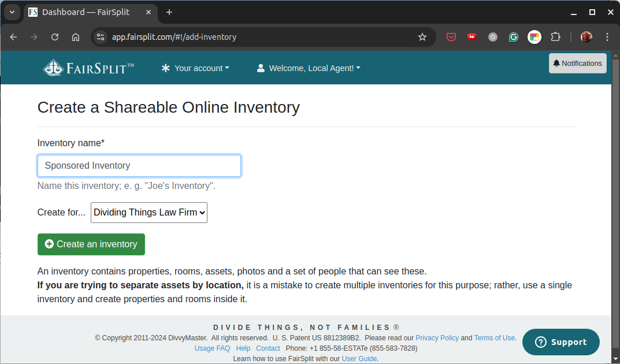Click the user icon beside Welcome
620x364 pixels.
[261, 68]
